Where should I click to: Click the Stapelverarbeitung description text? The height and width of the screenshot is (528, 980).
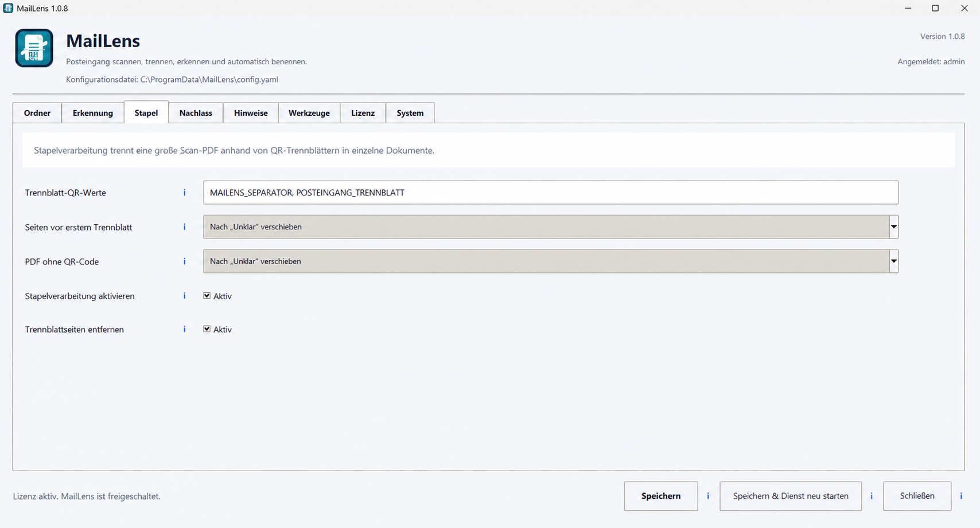(234, 150)
